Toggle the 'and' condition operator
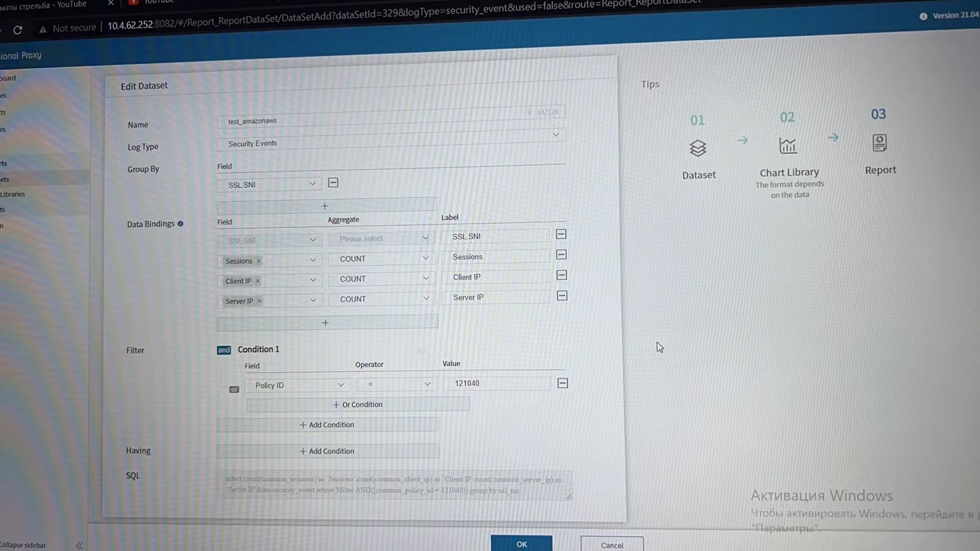Image resolution: width=980 pixels, height=551 pixels. click(224, 350)
